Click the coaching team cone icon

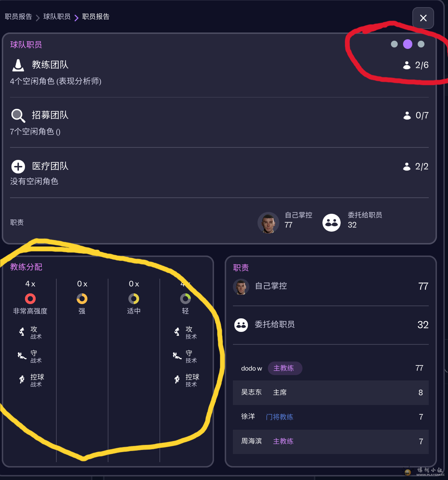click(18, 65)
